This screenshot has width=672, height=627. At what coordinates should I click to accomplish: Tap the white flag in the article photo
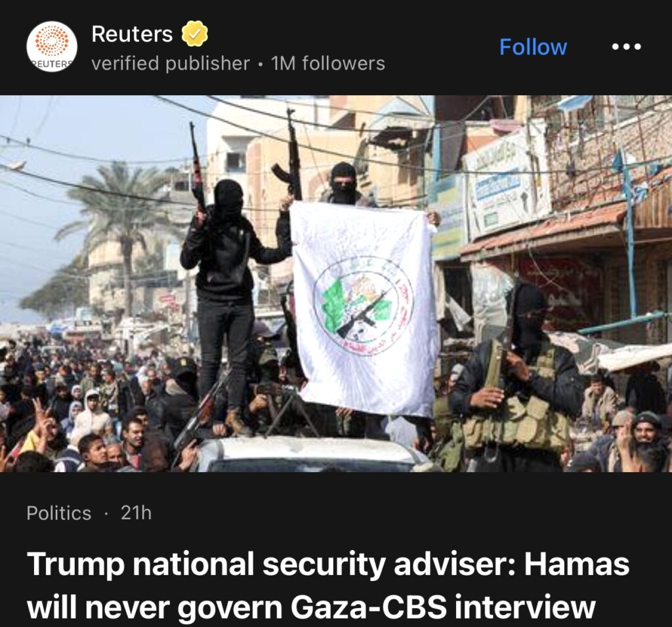tap(366, 308)
